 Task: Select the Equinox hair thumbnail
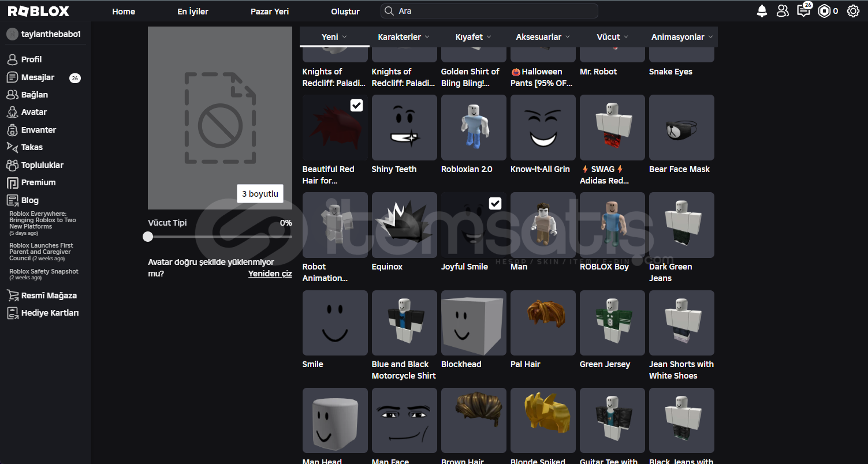click(404, 225)
